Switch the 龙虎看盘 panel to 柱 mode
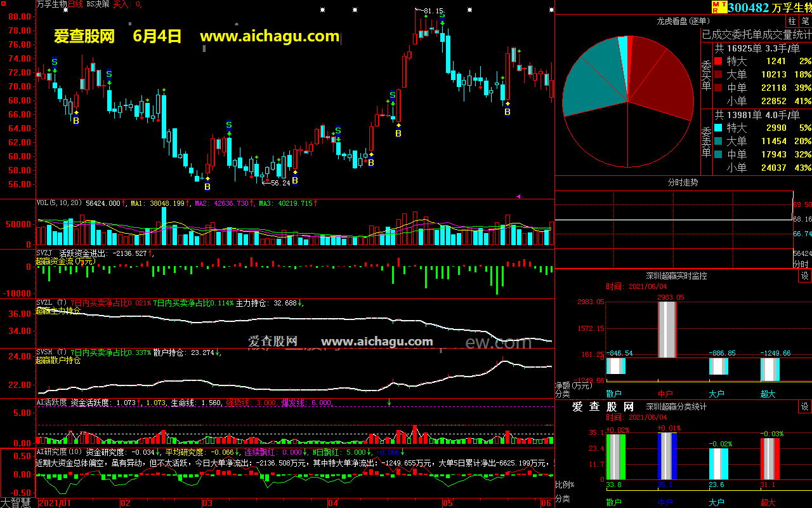The width and height of the screenshot is (812, 508). coord(792,21)
